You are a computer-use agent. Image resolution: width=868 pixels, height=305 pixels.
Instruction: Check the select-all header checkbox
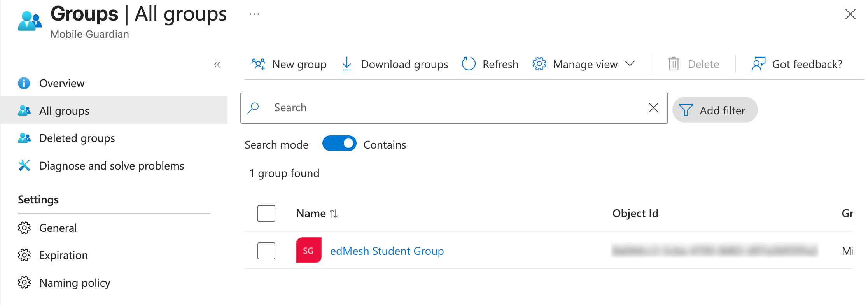click(266, 213)
